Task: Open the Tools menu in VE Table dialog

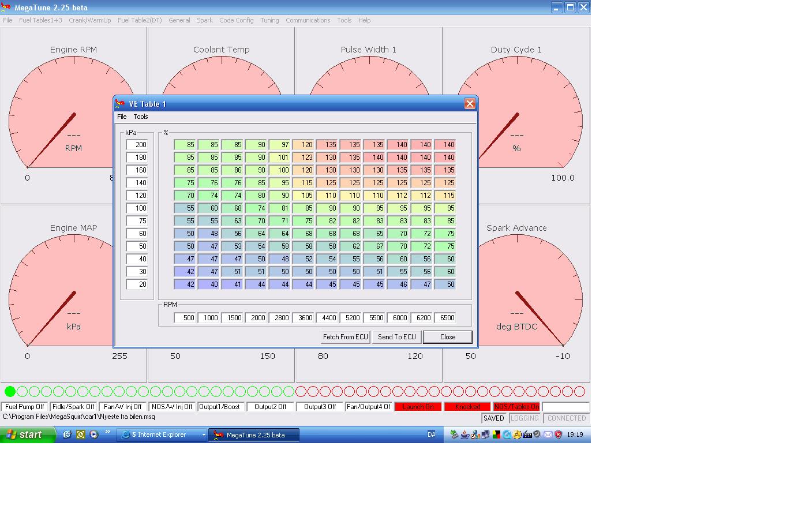Action: pyautogui.click(x=141, y=117)
